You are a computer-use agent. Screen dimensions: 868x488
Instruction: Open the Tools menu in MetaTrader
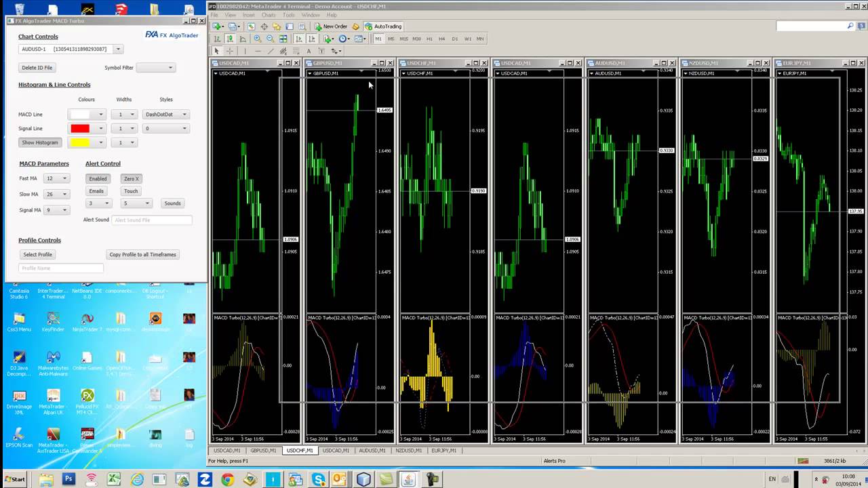tap(289, 15)
